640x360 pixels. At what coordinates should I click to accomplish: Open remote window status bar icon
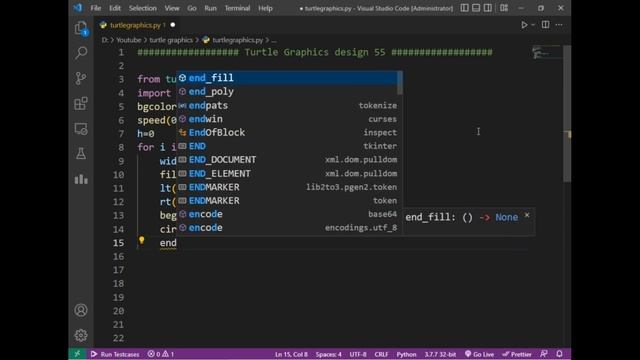pos(77,354)
